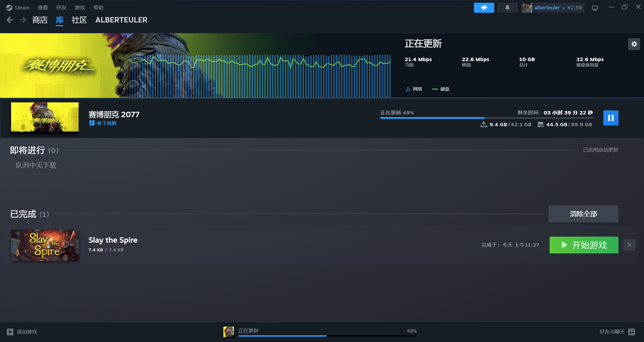Open download settings gear icon
Image resolution: width=644 pixels, height=342 pixels.
(634, 44)
